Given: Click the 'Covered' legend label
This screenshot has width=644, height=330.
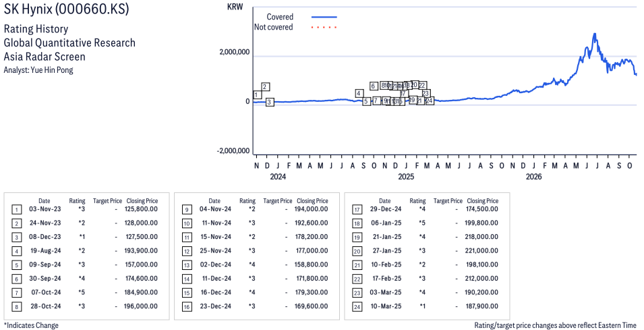Looking at the screenshot, I should tap(280, 17).
